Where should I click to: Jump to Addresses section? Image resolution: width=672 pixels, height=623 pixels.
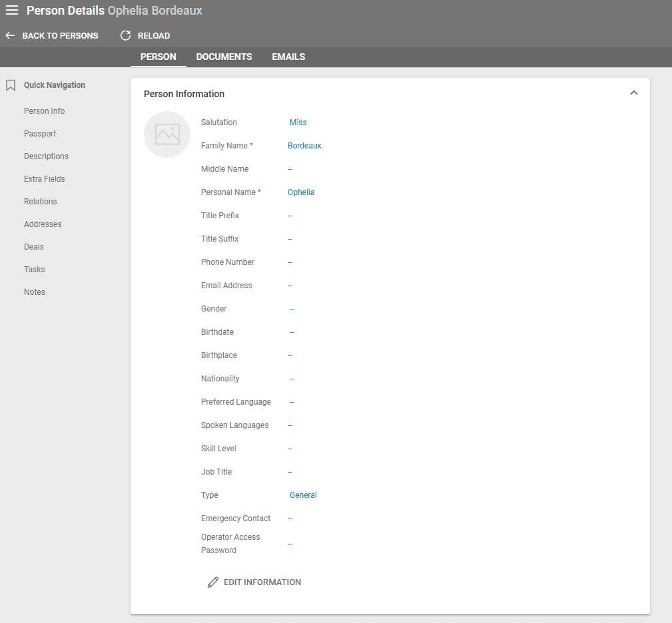[43, 224]
